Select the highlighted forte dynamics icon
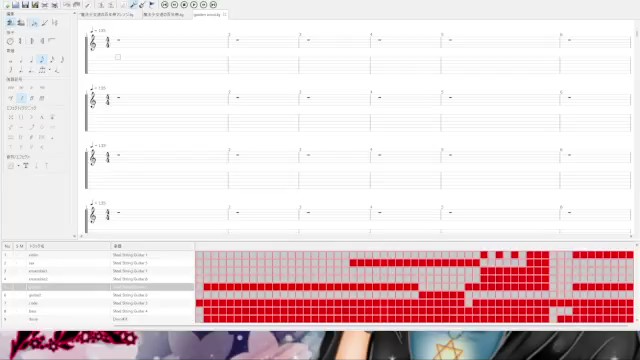The width and height of the screenshot is (640, 360). 22,98
